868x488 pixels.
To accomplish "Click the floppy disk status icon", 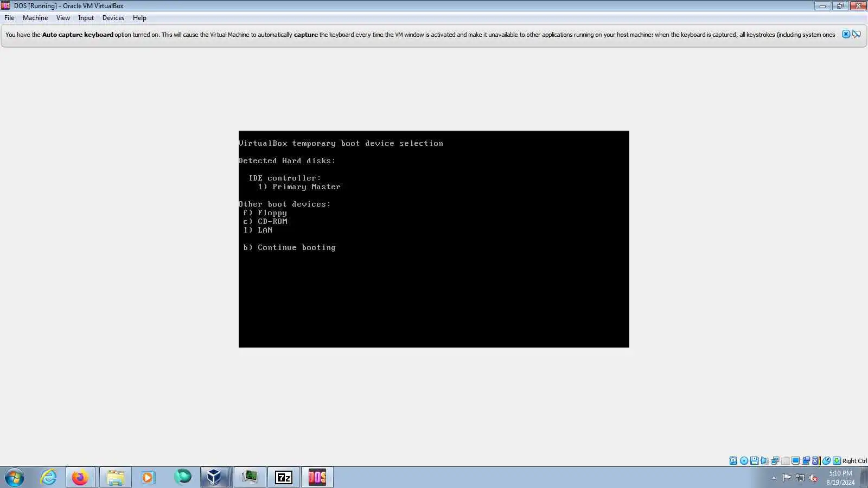I will [x=754, y=461].
